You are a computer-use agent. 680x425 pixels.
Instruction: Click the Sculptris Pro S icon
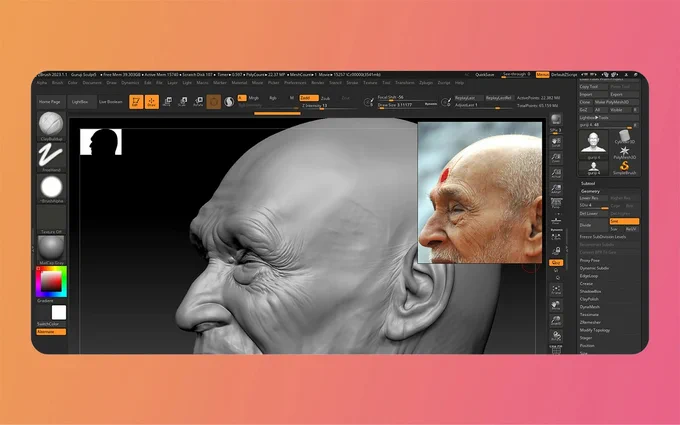click(x=229, y=102)
